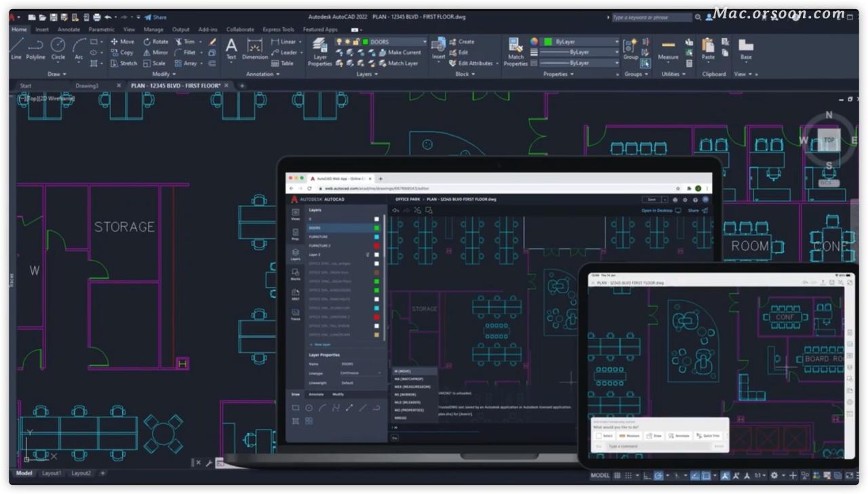Open the ByLayer color dropdown in Properties
Screen dimensions: 868x494
(x=616, y=41)
